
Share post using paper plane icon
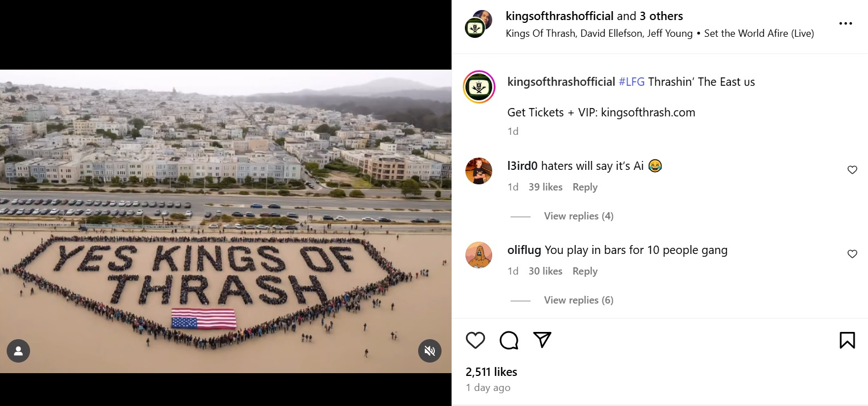click(542, 340)
